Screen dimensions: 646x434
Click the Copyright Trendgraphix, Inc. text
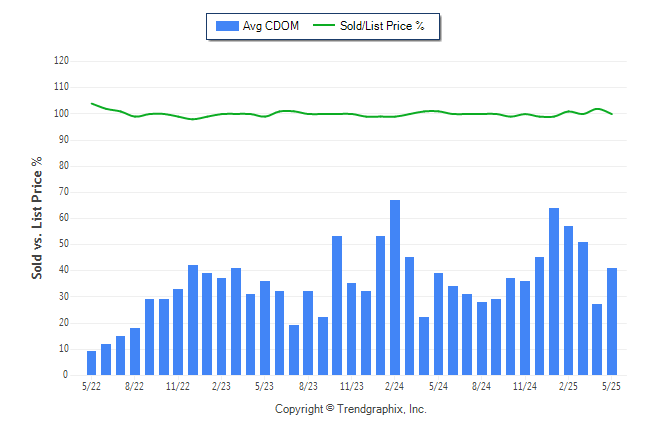pyautogui.click(x=351, y=409)
